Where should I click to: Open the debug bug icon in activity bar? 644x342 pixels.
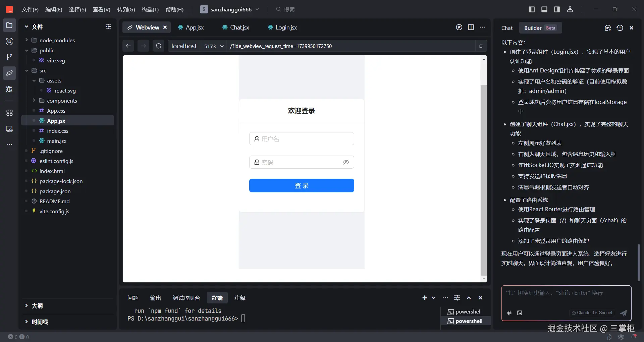click(x=9, y=89)
